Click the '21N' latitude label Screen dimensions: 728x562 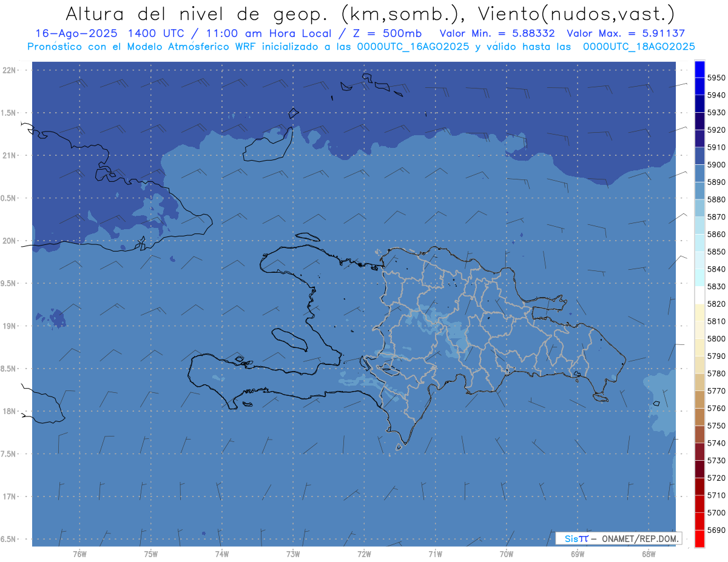8,156
